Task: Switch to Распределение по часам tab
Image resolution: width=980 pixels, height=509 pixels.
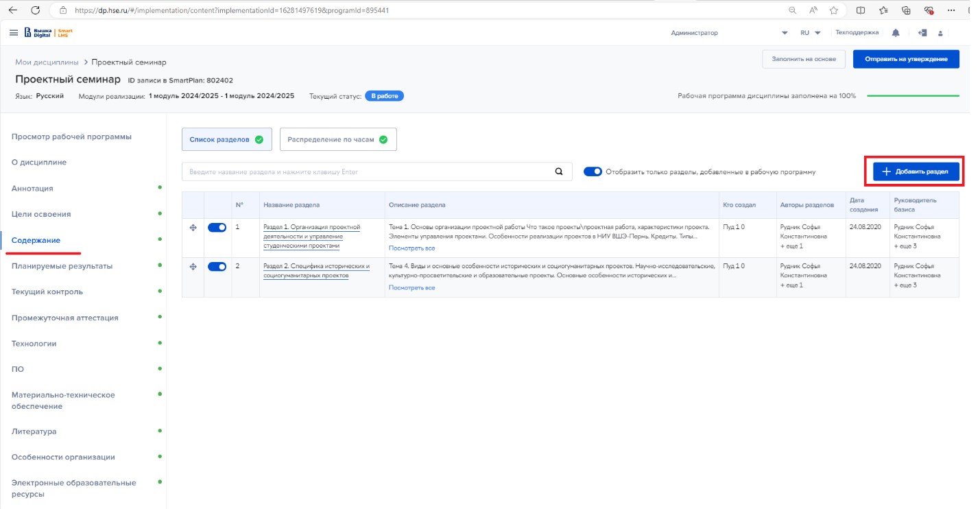Action: coord(337,139)
